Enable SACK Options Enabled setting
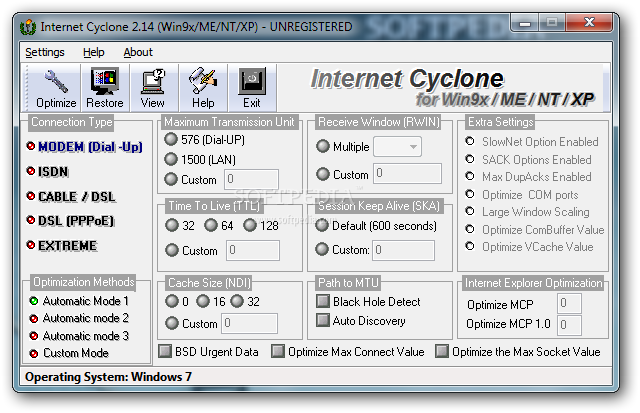This screenshot has height=413, width=640. point(529,160)
